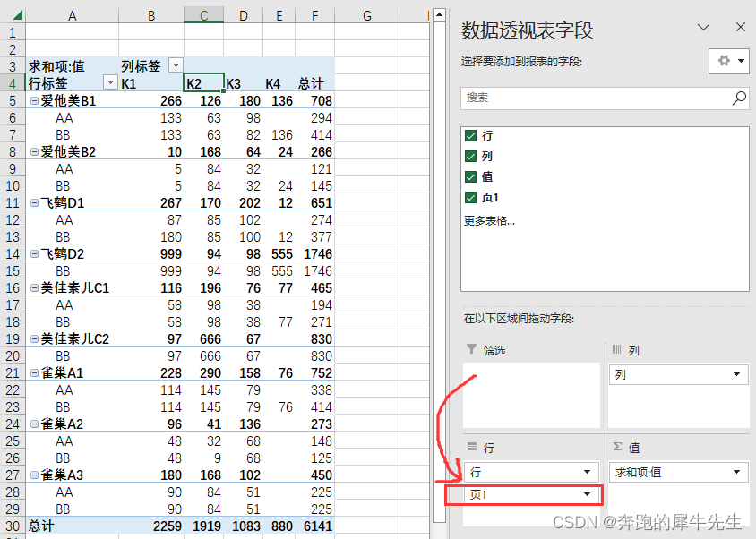Open the 页1 field dropdown in rows area

click(x=587, y=494)
